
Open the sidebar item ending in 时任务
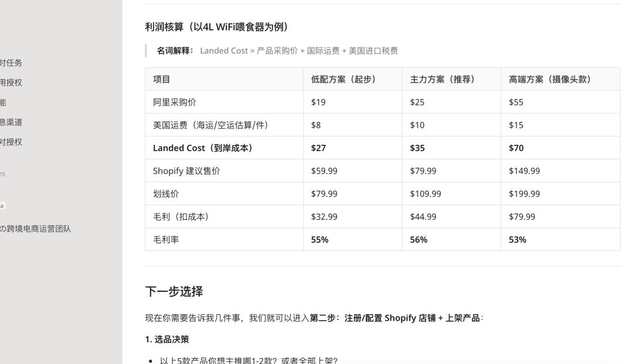(11, 63)
